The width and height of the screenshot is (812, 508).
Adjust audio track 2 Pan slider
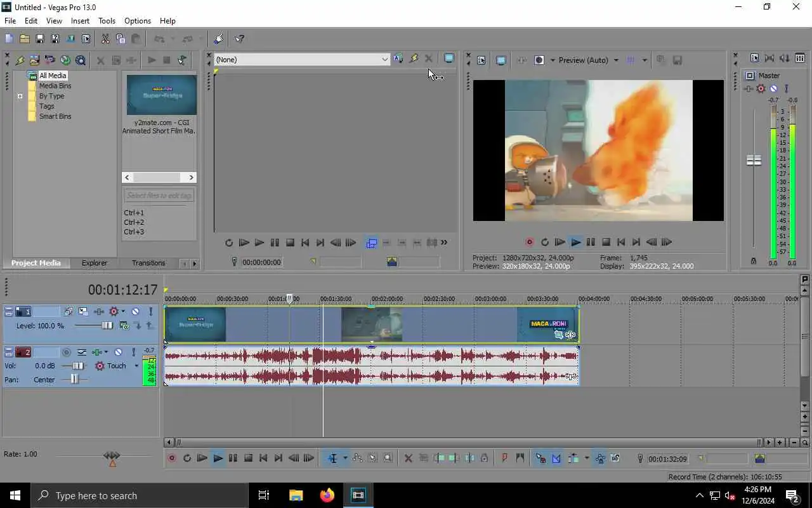click(74, 379)
